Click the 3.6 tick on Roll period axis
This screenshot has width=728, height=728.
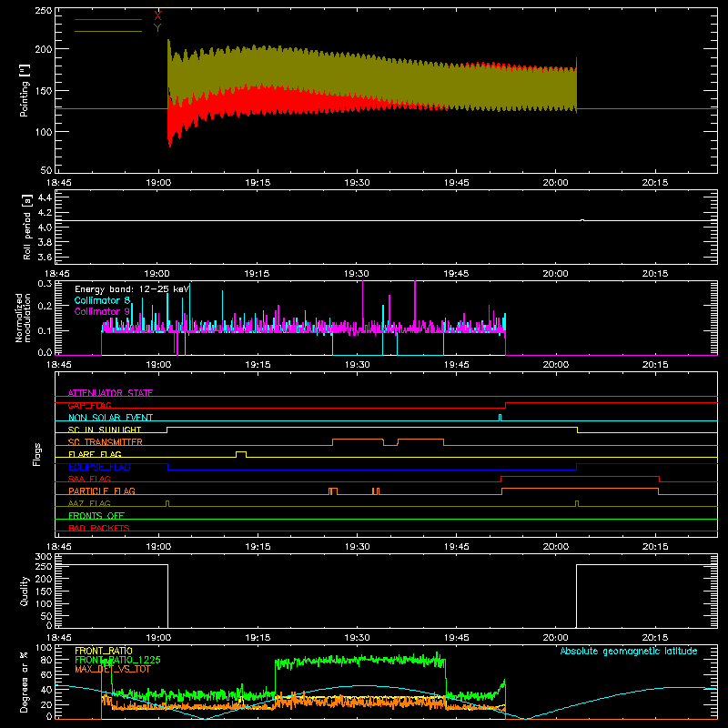coord(44,257)
